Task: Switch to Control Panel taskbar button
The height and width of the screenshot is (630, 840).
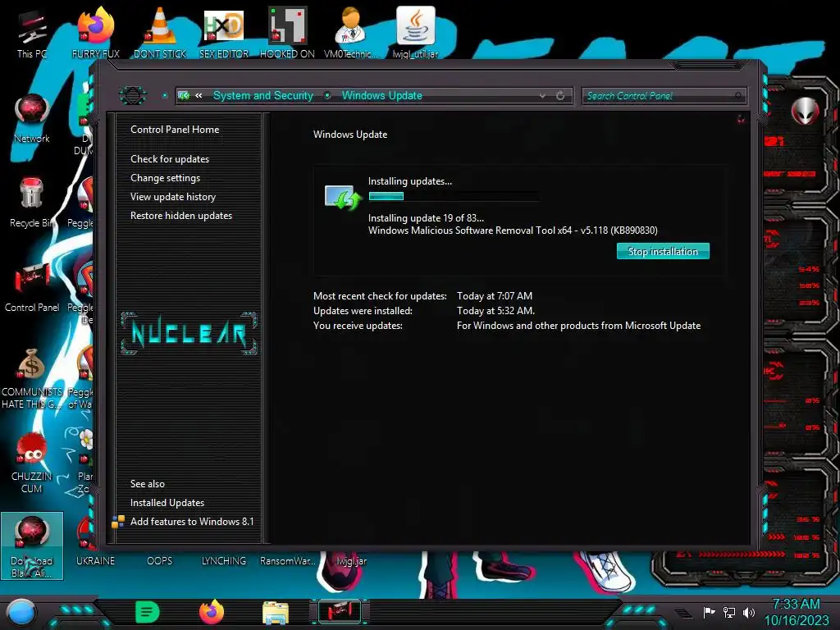Action: 340,612
